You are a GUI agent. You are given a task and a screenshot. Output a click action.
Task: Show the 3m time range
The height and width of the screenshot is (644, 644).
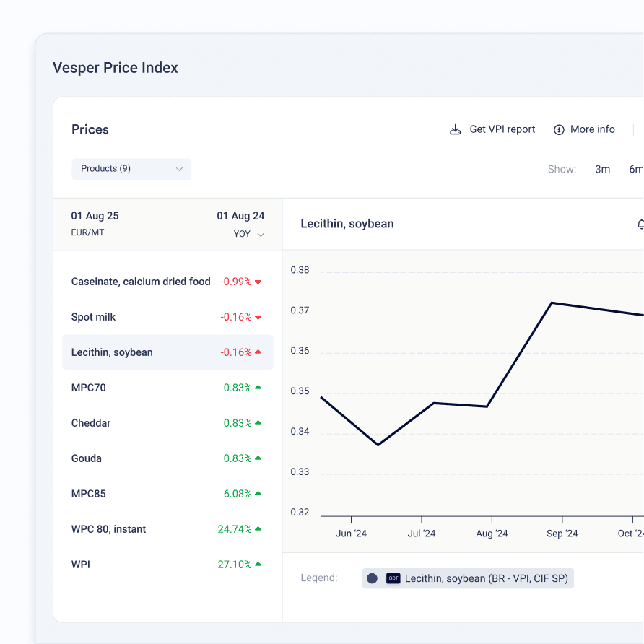click(603, 169)
